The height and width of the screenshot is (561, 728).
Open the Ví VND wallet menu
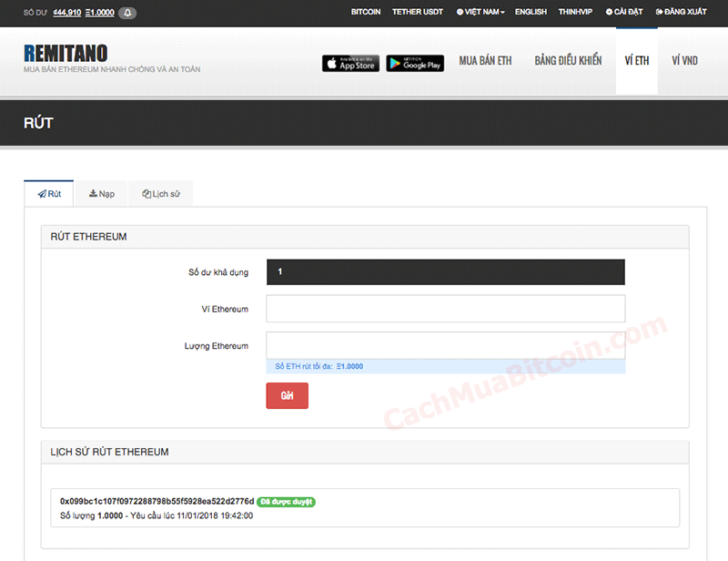(x=684, y=61)
